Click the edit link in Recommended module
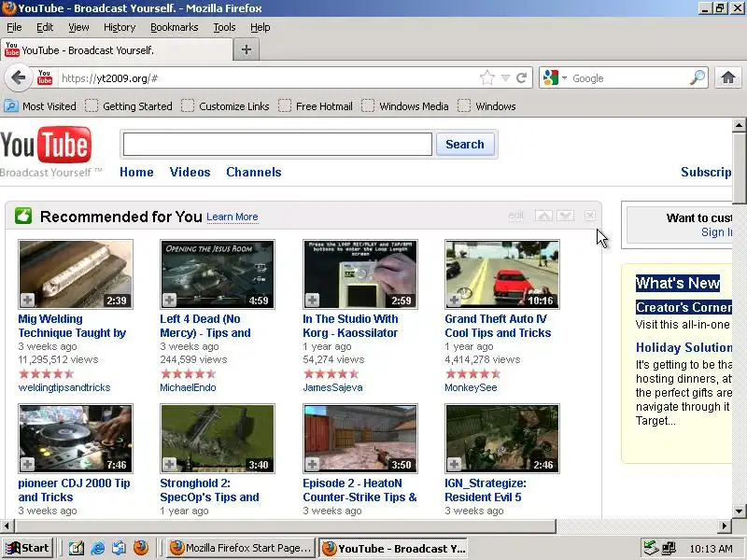This screenshot has width=747, height=560. click(x=515, y=216)
